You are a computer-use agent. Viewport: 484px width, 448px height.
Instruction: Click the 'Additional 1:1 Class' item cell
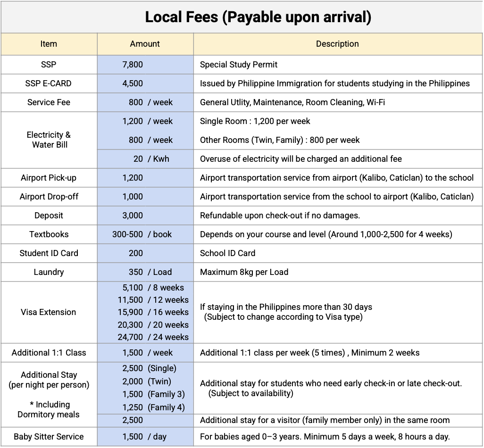[49, 353]
